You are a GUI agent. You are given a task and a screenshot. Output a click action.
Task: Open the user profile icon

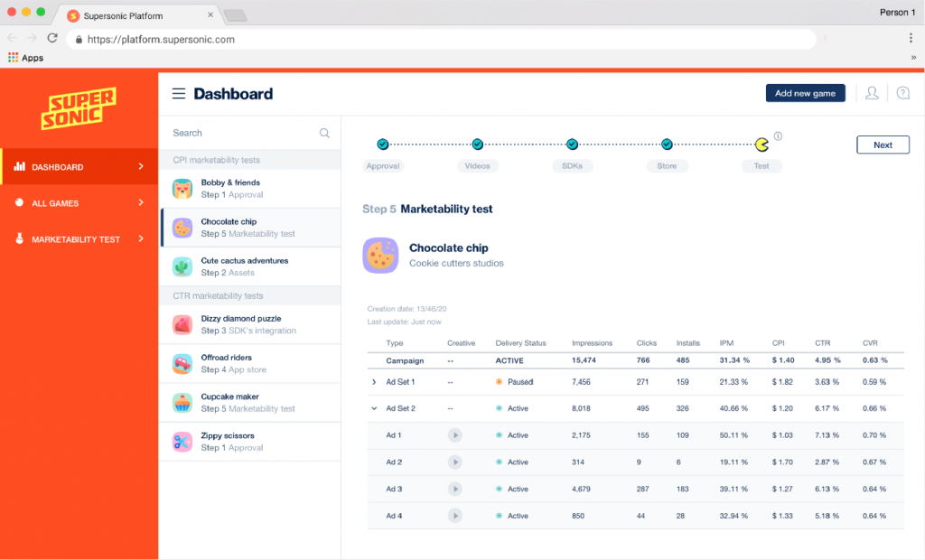[x=872, y=93]
